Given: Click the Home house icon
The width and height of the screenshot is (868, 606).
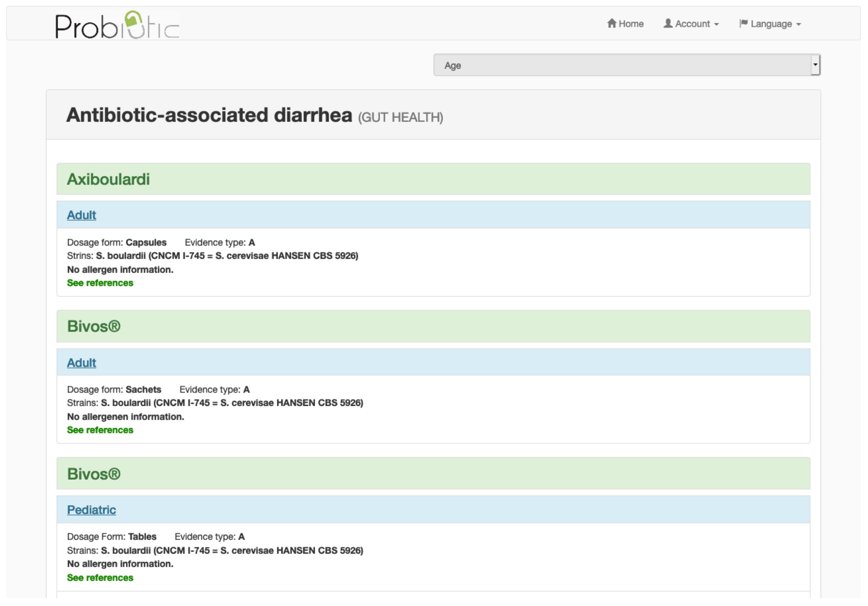Looking at the screenshot, I should tap(611, 24).
